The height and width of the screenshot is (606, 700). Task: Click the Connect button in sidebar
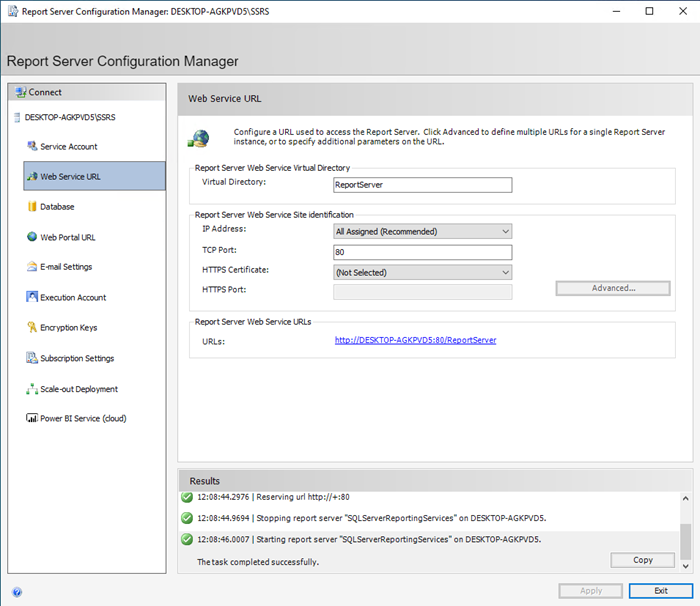pos(87,92)
